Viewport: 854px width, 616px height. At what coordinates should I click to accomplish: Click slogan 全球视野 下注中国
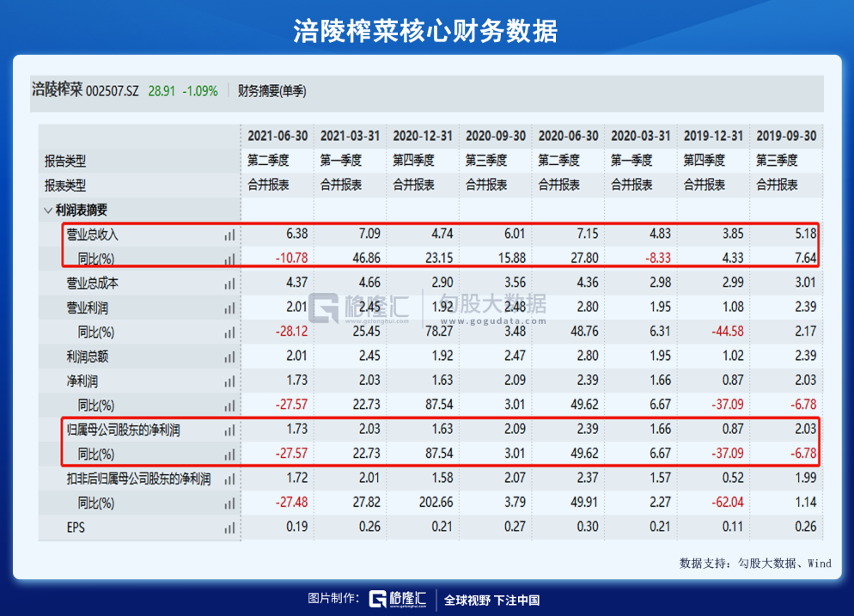491,601
